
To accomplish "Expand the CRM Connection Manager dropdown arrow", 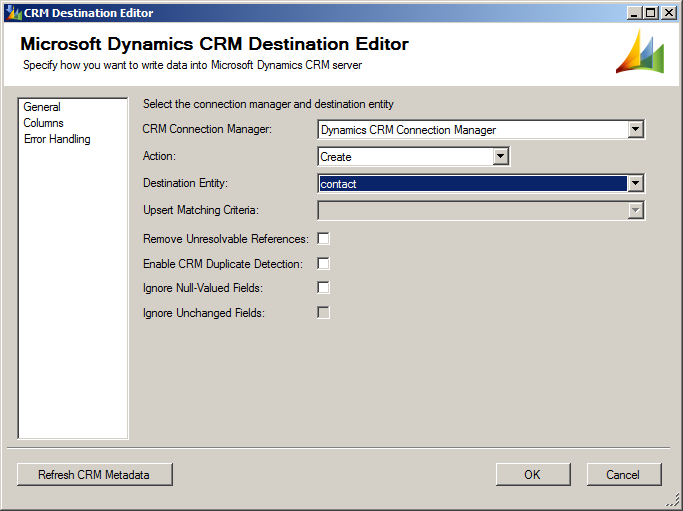I will pyautogui.click(x=636, y=129).
